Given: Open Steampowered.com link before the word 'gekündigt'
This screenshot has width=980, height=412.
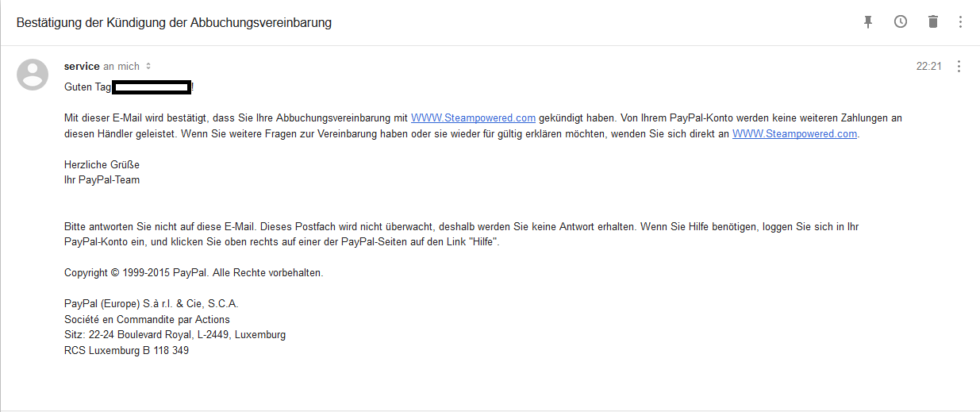Looking at the screenshot, I should tap(473, 118).
